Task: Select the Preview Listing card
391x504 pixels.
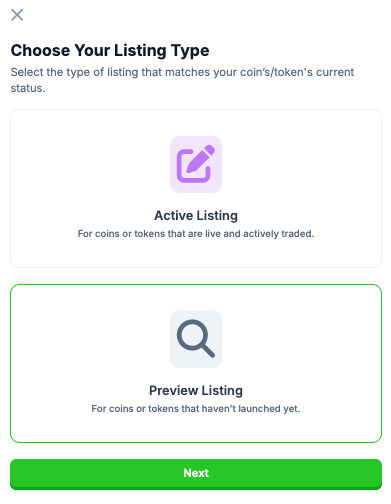Action: click(196, 363)
